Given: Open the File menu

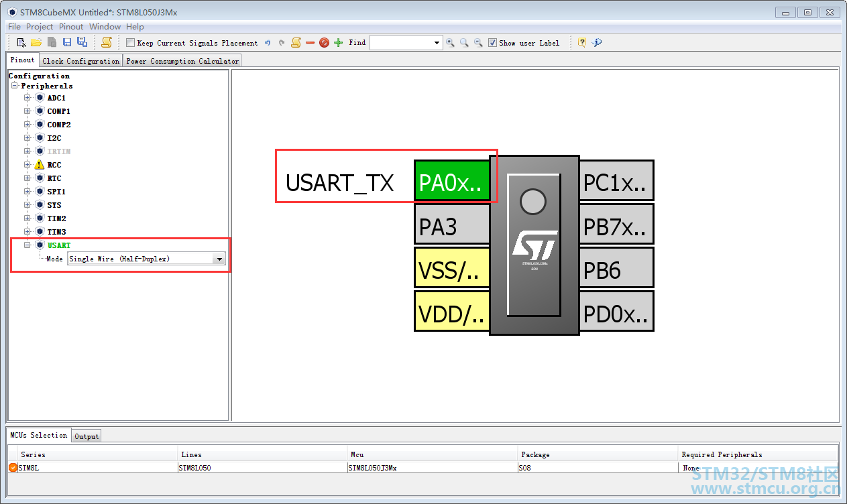Looking at the screenshot, I should (x=14, y=27).
